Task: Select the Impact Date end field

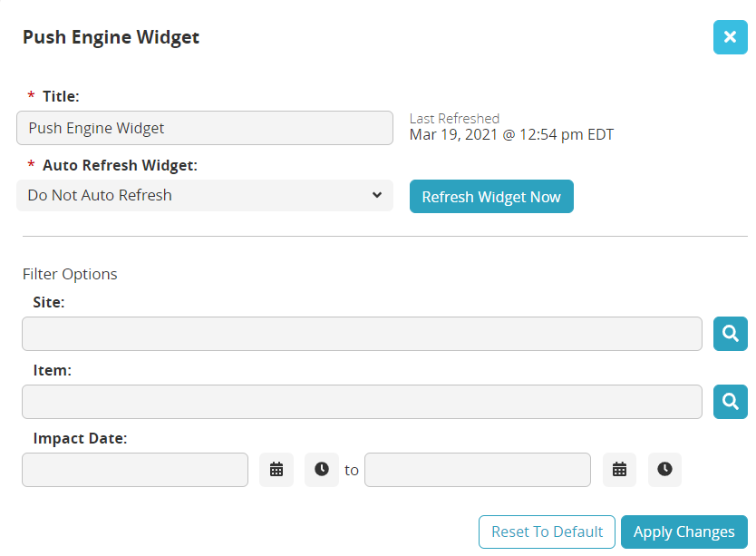Action: coord(477,470)
